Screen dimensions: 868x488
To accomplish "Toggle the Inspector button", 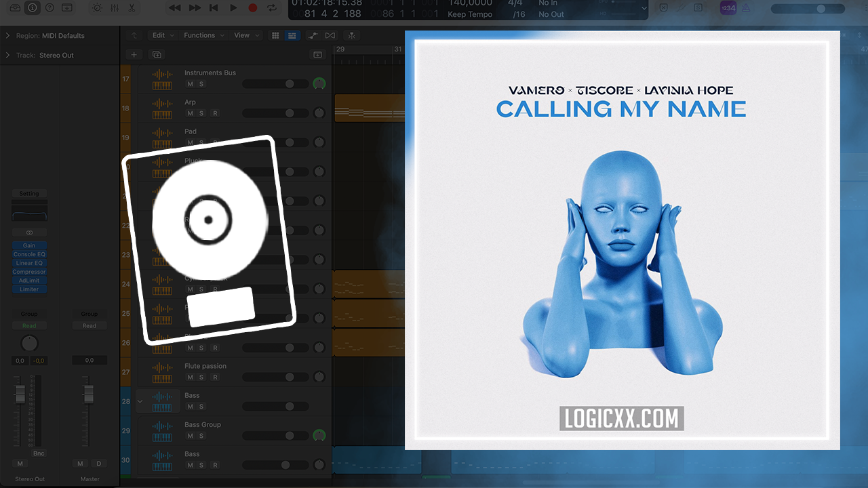I will (32, 8).
